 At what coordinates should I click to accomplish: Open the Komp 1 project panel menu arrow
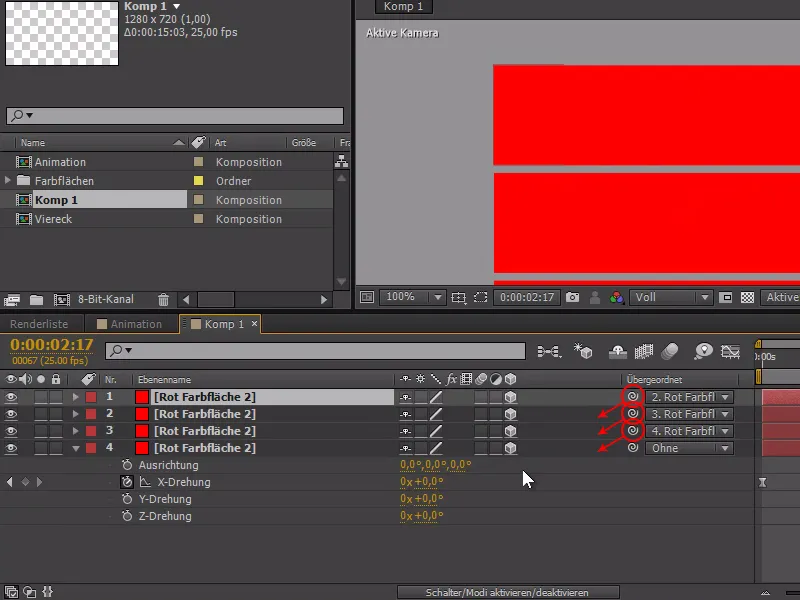177,7
